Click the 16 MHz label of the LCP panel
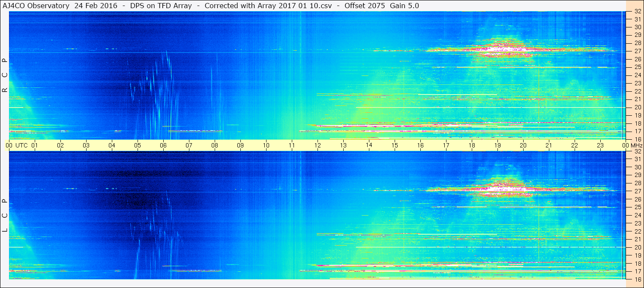 (638, 279)
